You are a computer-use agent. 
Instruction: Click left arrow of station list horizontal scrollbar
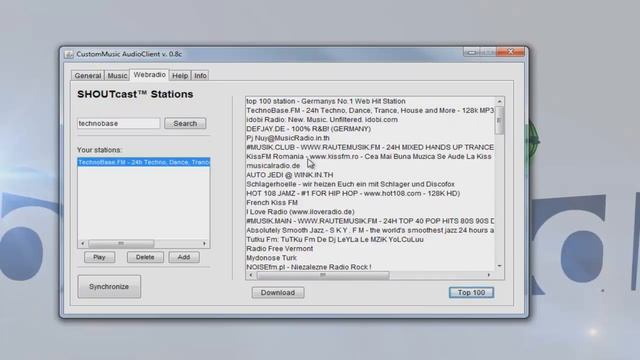click(x=251, y=275)
